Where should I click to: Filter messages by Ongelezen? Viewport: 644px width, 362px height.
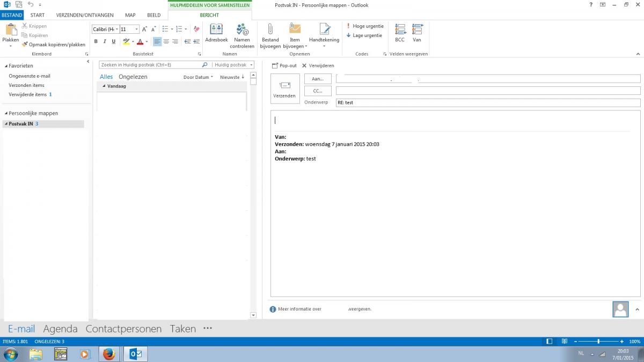[133, 77]
